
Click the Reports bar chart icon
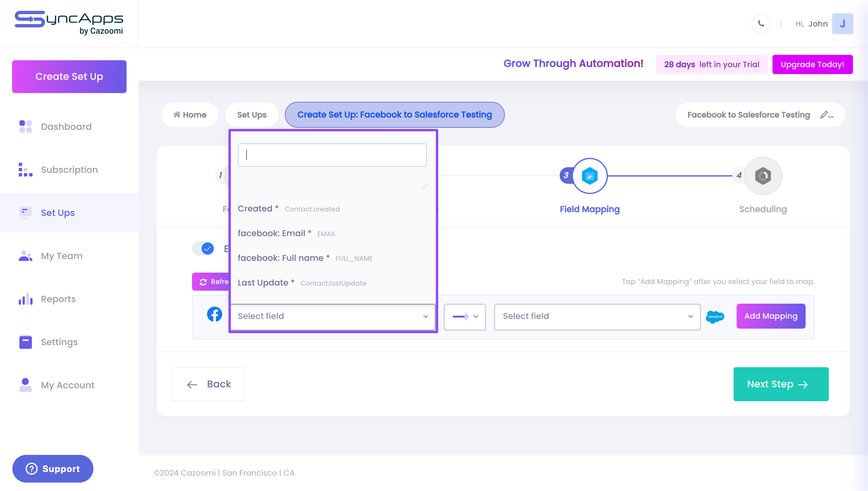pos(25,299)
